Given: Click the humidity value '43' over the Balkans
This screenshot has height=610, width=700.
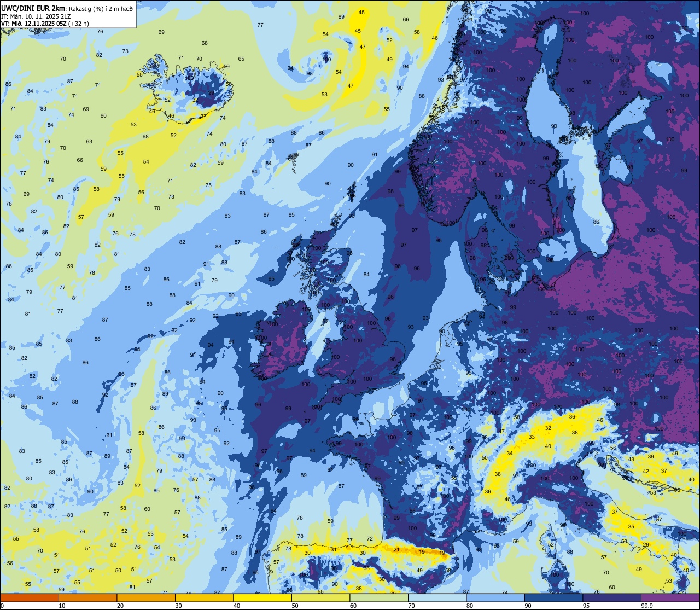Looking at the screenshot, I should coord(631,459).
